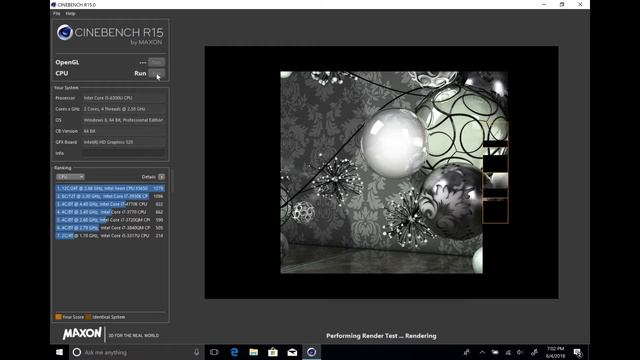Screen dimensions: 640x360
Task: Open the Windows Start menu
Action: (60, 352)
